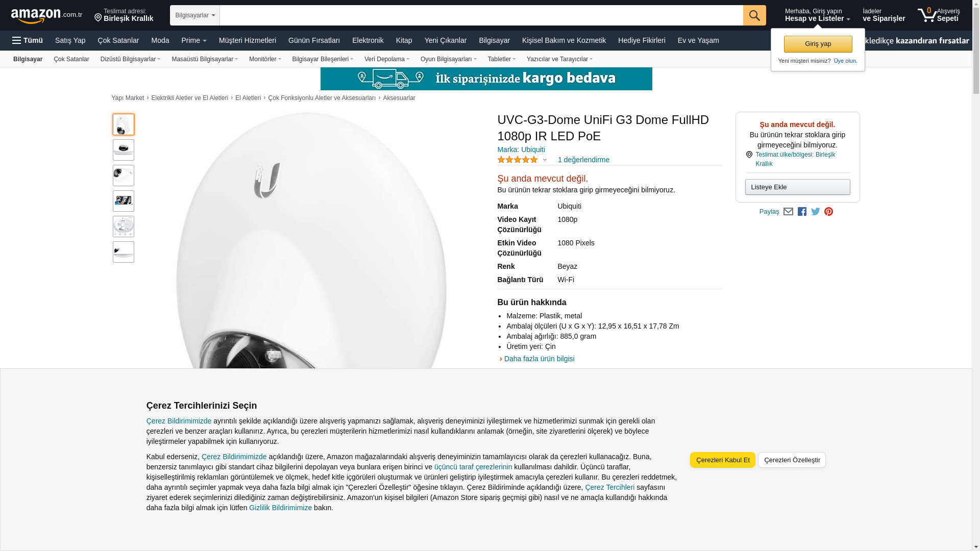Share product on Twitter
The height and width of the screenshot is (551, 980).
click(816, 212)
